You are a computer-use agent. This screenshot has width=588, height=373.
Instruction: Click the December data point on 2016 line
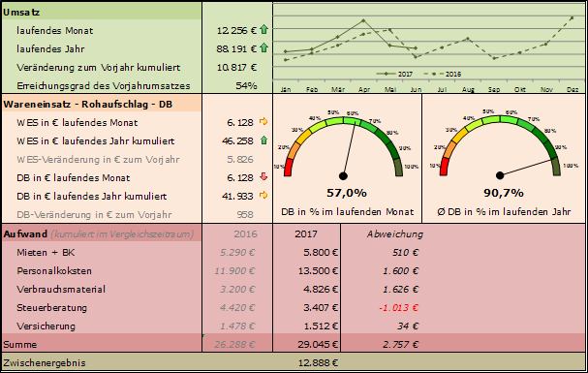[573, 17]
